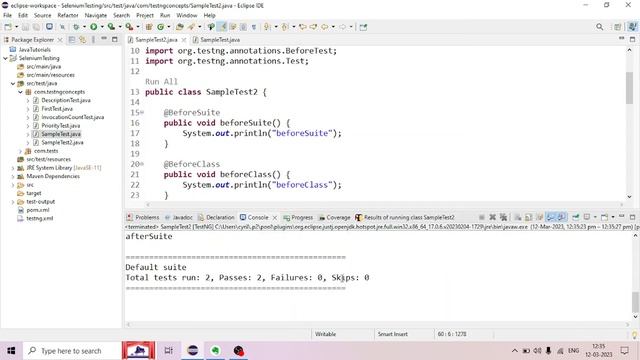The height and width of the screenshot is (360, 640).
Task: Switch to the Java perspective icon
Action: click(632, 27)
